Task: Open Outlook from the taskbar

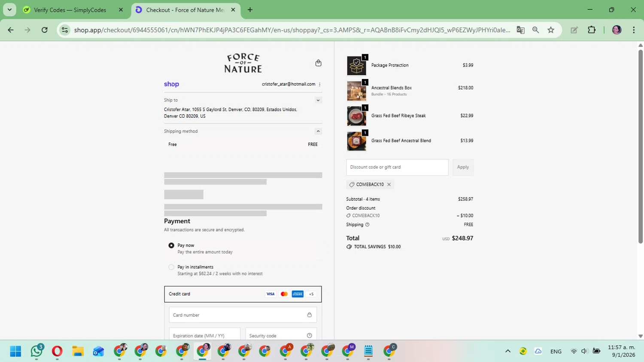Action: click(x=98, y=351)
